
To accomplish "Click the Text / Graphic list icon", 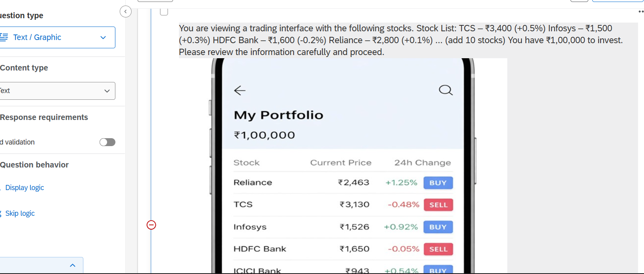I will click(4, 37).
